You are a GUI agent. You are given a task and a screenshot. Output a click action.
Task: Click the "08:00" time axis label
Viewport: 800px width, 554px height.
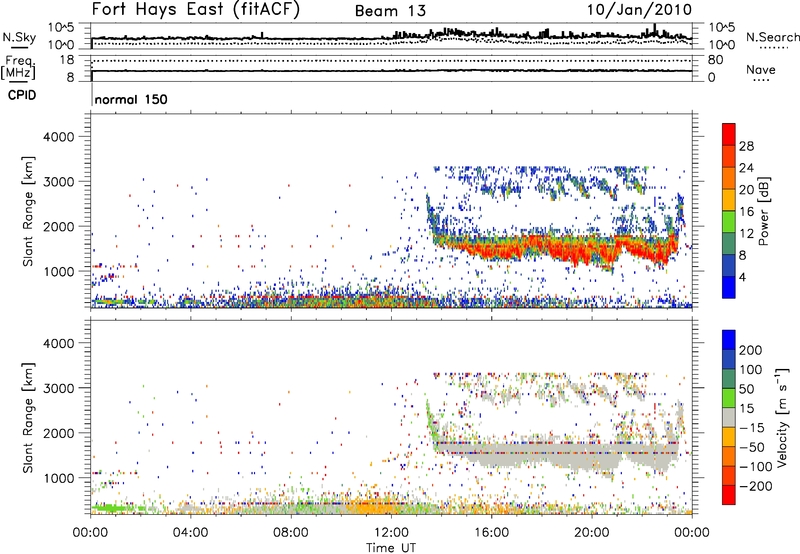pyautogui.click(x=291, y=533)
